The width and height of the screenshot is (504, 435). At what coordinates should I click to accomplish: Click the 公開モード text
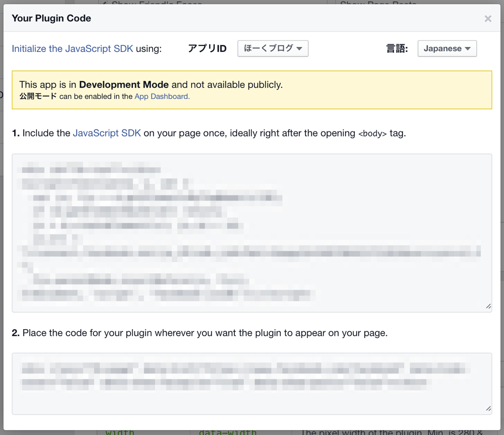tap(38, 96)
